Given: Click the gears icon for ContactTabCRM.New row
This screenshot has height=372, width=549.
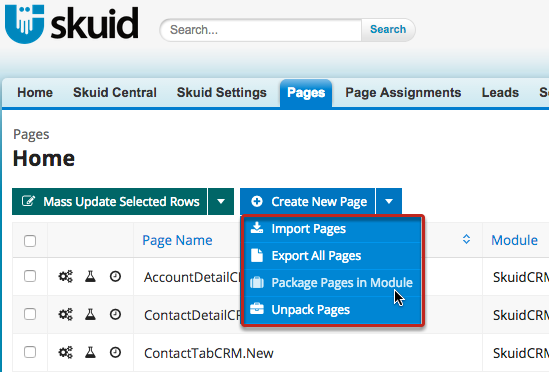Looking at the screenshot, I should 65,352.
